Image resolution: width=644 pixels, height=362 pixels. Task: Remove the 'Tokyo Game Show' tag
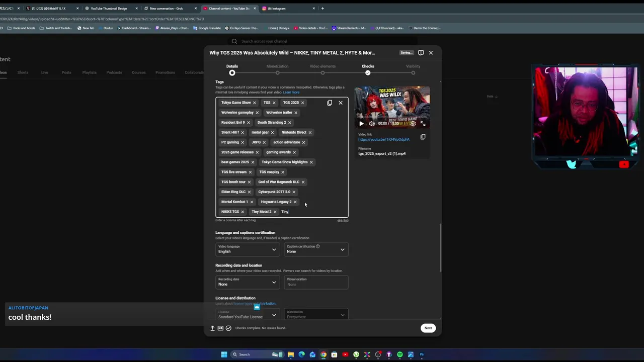254,103
